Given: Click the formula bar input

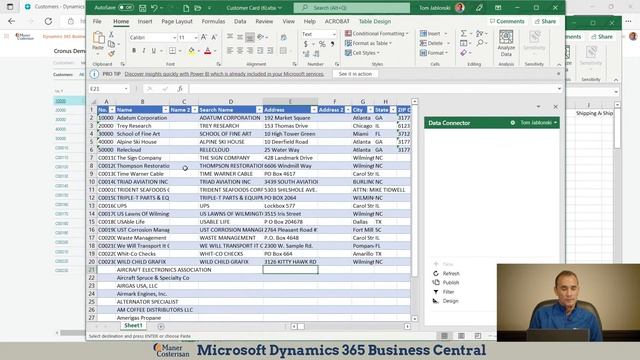Looking at the screenshot, I should [373, 89].
